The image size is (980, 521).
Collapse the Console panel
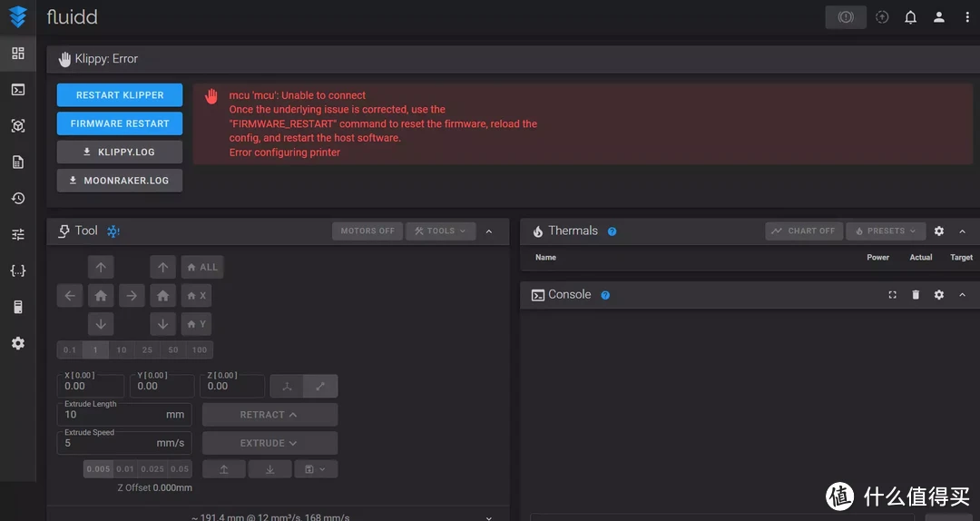click(963, 295)
